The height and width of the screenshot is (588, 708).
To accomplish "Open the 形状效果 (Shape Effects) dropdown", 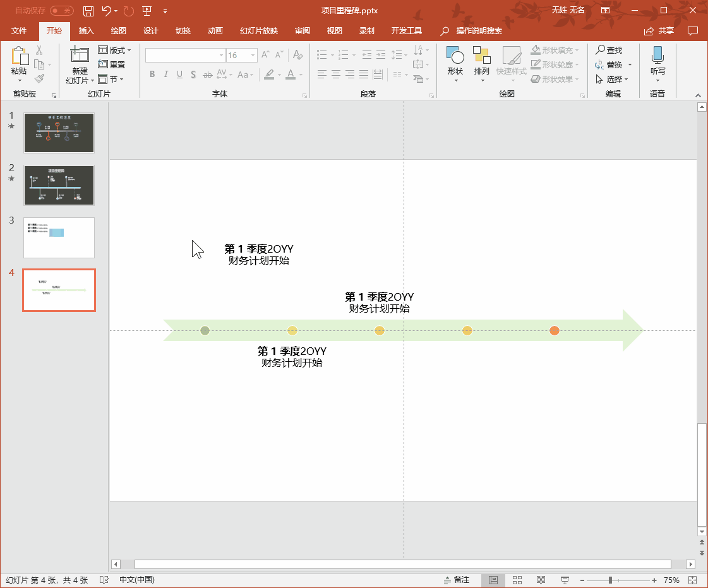I will [553, 79].
